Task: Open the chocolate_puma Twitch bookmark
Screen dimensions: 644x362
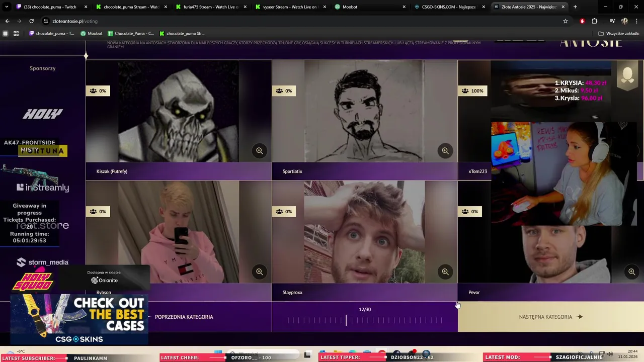Action: tap(51, 34)
